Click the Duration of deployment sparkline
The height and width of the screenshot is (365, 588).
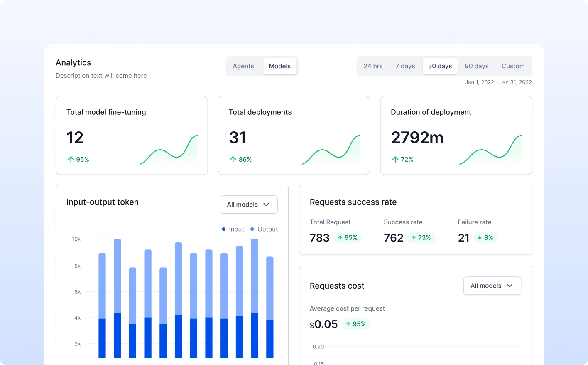tap(490, 150)
